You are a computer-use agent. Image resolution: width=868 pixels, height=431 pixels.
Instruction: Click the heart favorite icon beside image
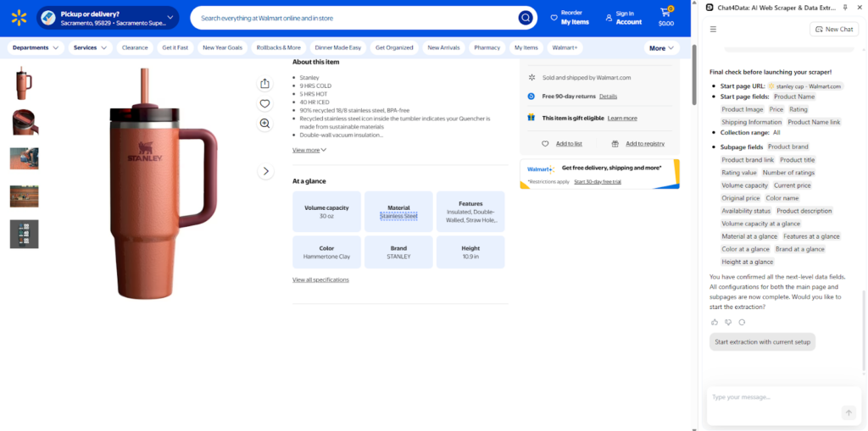(x=264, y=103)
